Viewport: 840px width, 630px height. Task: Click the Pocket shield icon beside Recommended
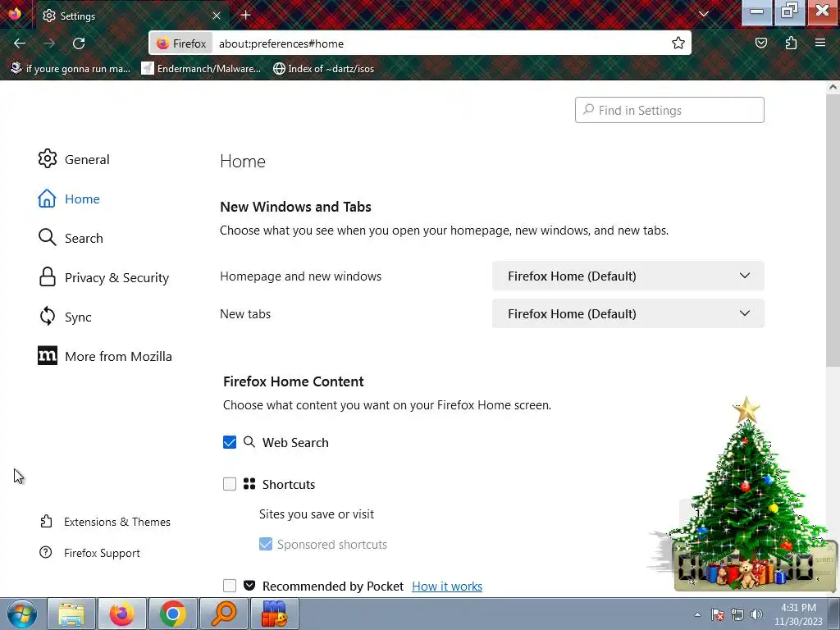coord(249,585)
